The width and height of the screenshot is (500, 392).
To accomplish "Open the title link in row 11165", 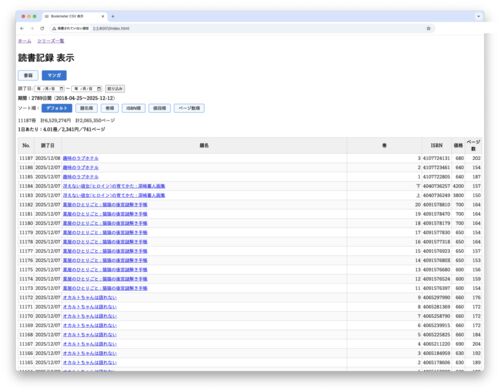I will [90, 362].
